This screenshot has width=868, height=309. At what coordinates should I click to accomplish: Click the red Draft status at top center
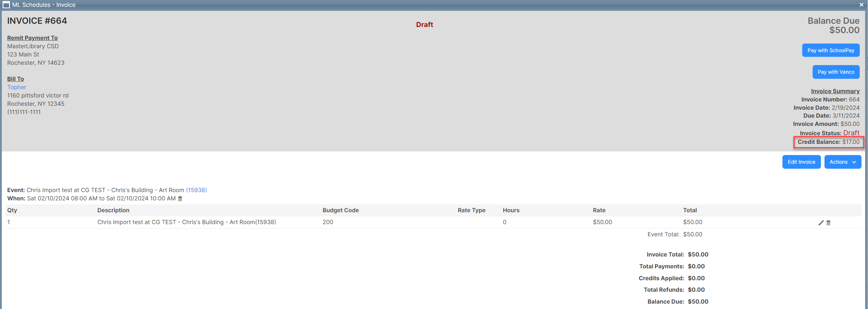[x=424, y=24]
